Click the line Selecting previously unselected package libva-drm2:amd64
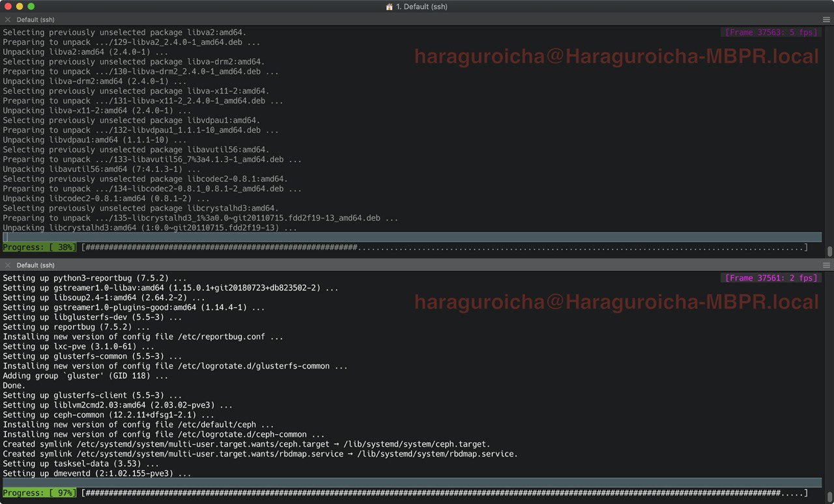The height and width of the screenshot is (504, 834). pyautogui.click(x=134, y=62)
